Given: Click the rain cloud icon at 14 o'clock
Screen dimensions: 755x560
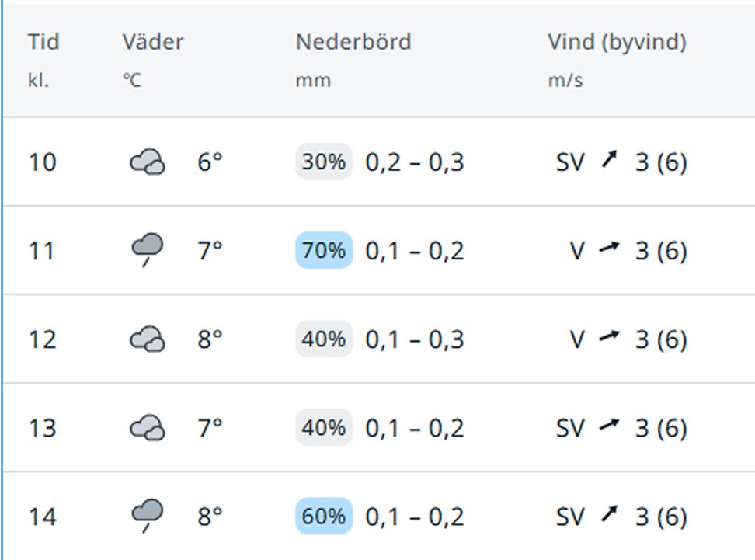Looking at the screenshot, I should point(147,516).
